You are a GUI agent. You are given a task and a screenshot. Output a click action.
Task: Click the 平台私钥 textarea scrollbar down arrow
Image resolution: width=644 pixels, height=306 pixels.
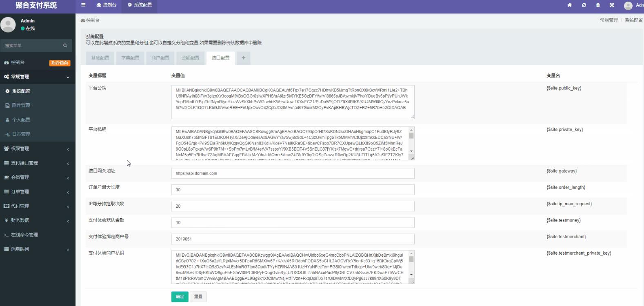pos(411,151)
